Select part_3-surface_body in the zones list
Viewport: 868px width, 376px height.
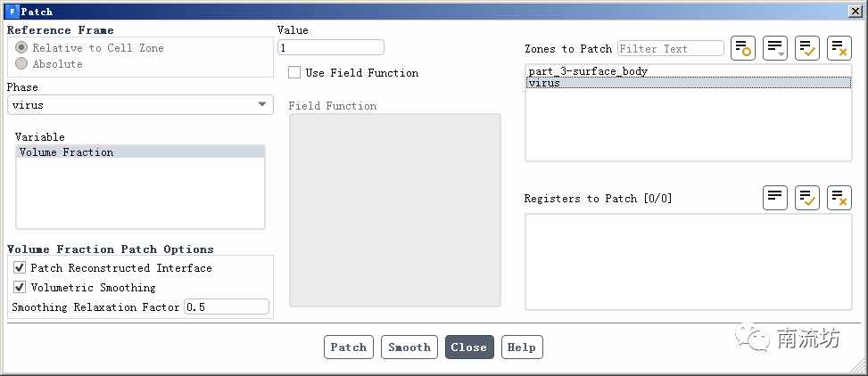point(587,71)
